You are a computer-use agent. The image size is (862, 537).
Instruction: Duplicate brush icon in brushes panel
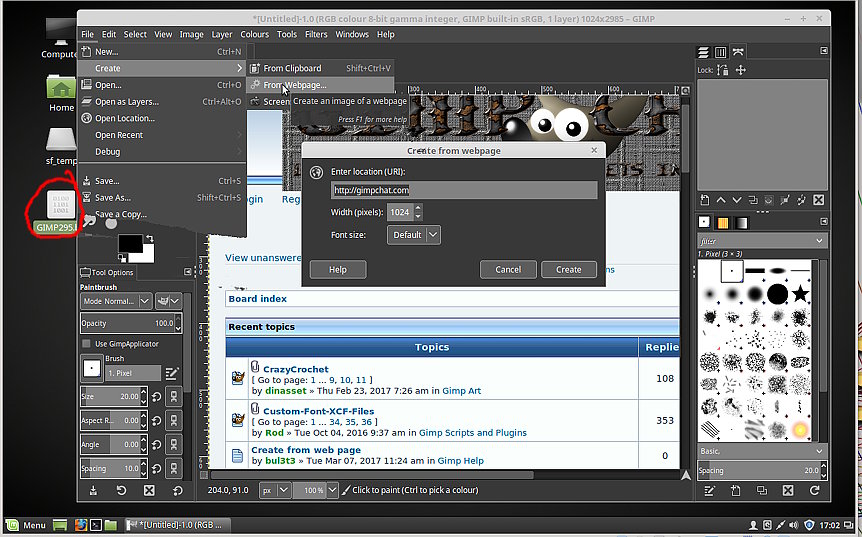pos(762,490)
